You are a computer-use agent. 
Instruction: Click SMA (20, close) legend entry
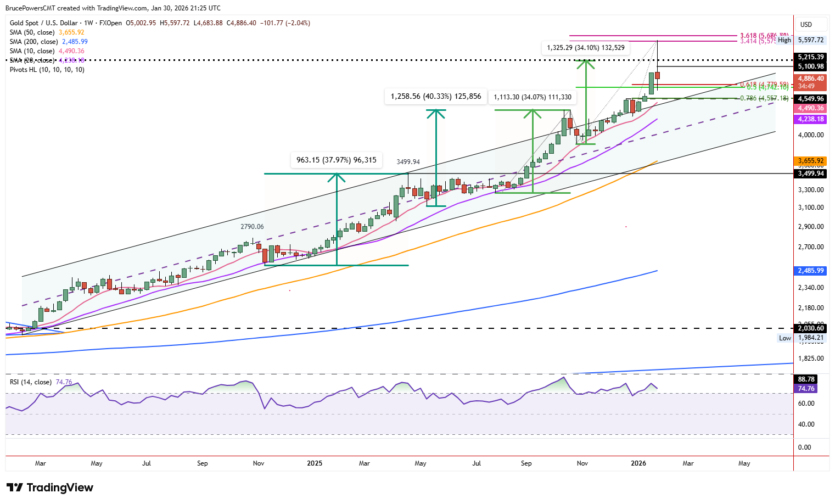coord(31,60)
